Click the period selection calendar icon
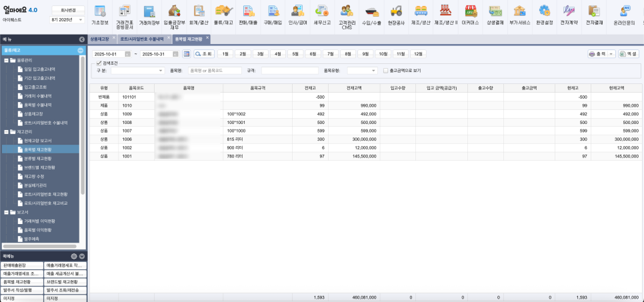The width and height of the screenshot is (644, 302). (187, 54)
